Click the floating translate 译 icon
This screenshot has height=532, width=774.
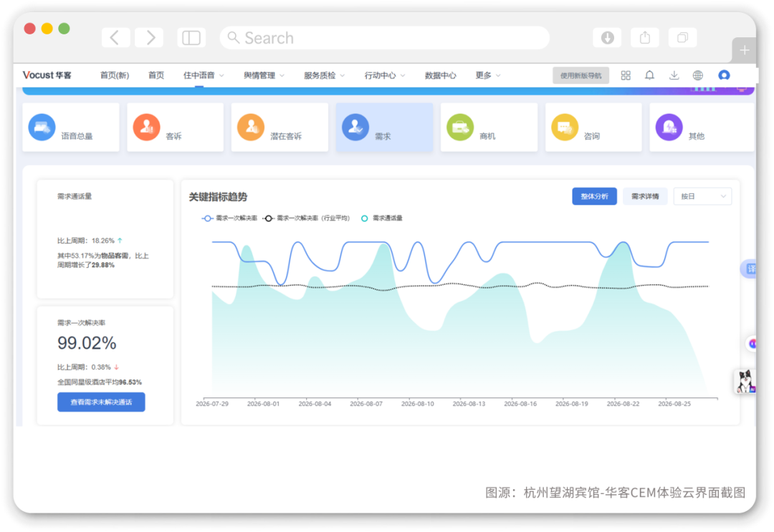pos(749,269)
